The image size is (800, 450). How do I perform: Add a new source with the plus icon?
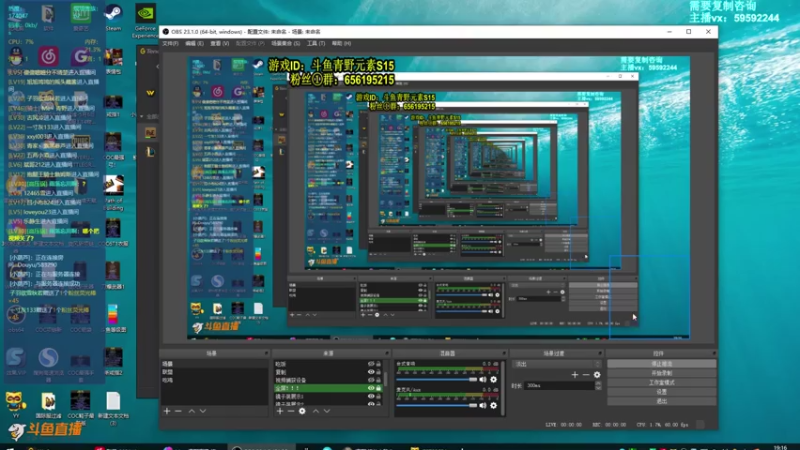(x=280, y=411)
